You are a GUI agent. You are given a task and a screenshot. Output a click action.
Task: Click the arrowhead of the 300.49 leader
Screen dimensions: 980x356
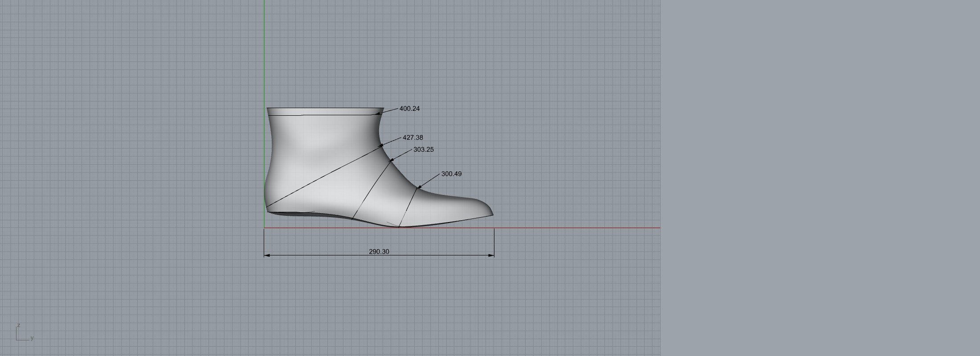[x=419, y=187]
